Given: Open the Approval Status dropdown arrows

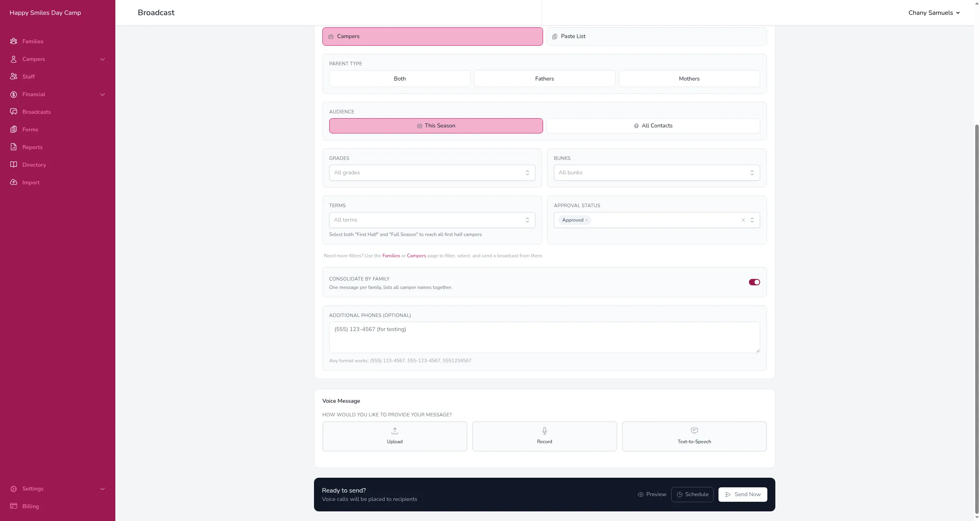Looking at the screenshot, I should coord(752,220).
